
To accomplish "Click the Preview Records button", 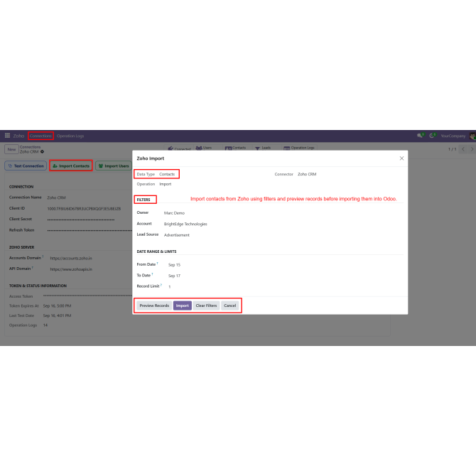I will (x=154, y=305).
